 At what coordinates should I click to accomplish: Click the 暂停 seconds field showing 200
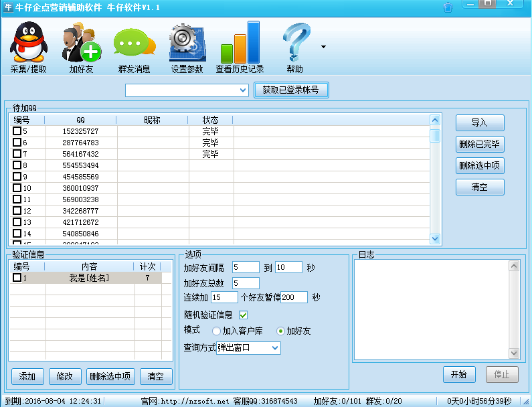(294, 297)
